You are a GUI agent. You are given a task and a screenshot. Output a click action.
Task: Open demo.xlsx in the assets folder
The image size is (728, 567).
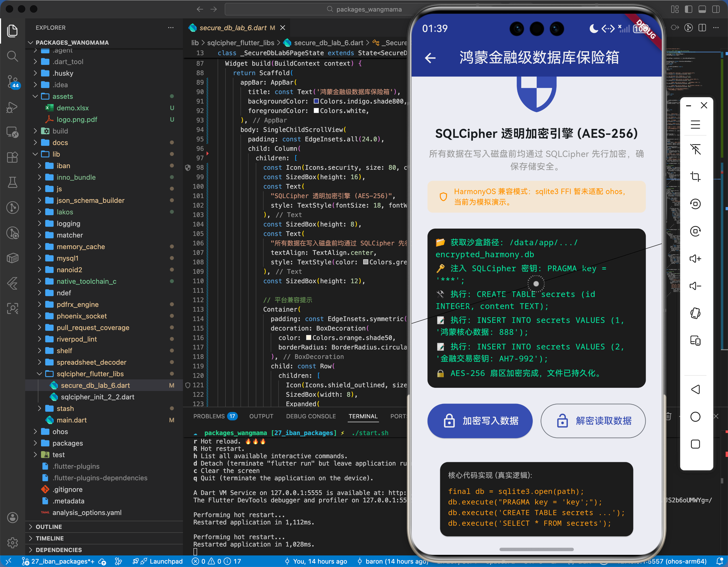(x=72, y=108)
